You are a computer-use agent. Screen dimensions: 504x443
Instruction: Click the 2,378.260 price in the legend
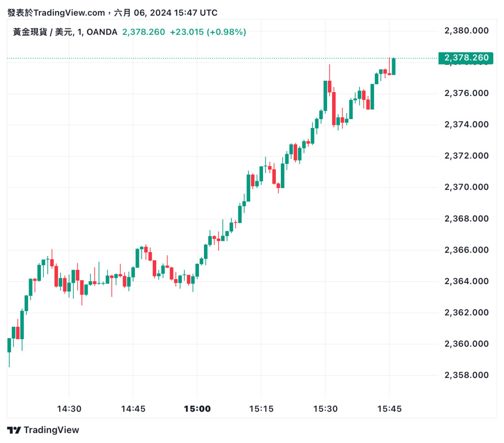tap(143, 32)
